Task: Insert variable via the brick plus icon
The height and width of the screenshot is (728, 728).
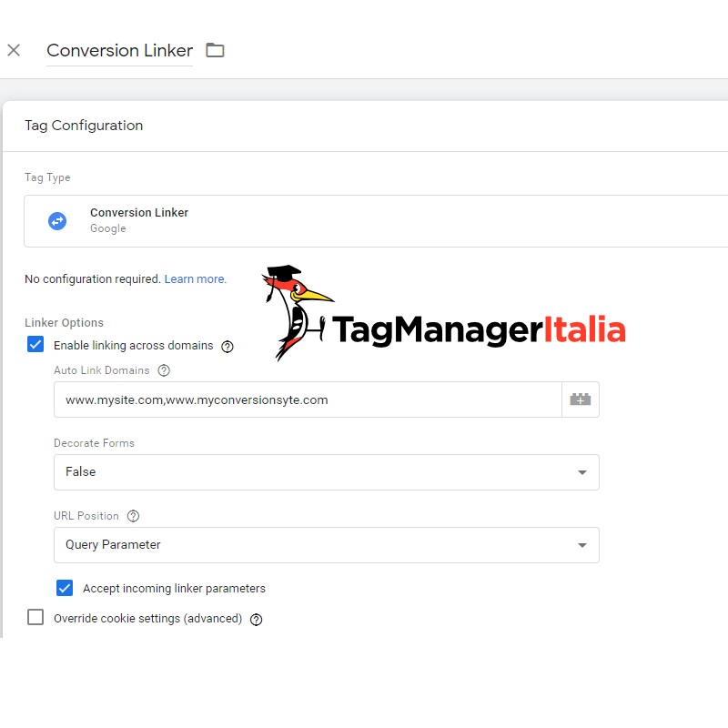Action: [x=581, y=399]
